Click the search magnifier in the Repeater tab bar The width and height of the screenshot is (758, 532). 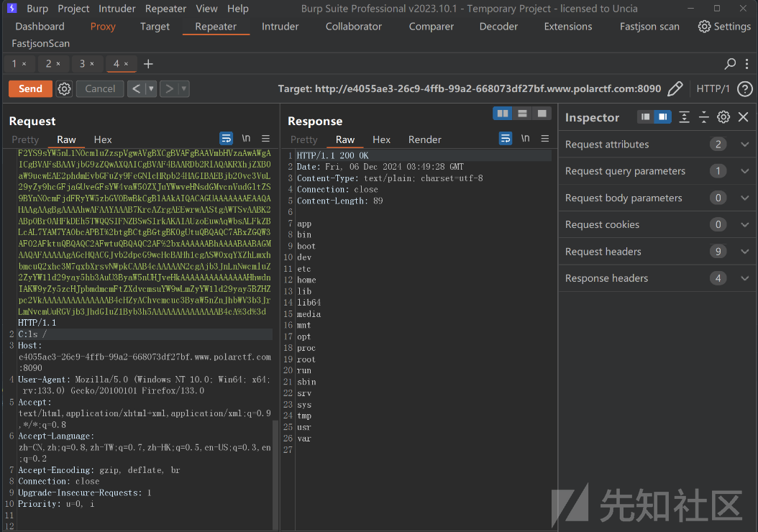(730, 64)
